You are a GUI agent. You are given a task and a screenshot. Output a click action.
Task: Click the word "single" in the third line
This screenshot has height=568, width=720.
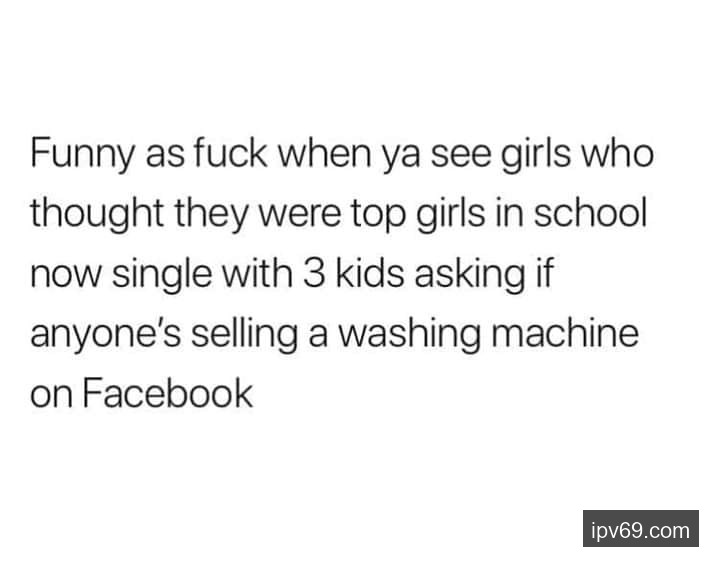click(x=162, y=275)
